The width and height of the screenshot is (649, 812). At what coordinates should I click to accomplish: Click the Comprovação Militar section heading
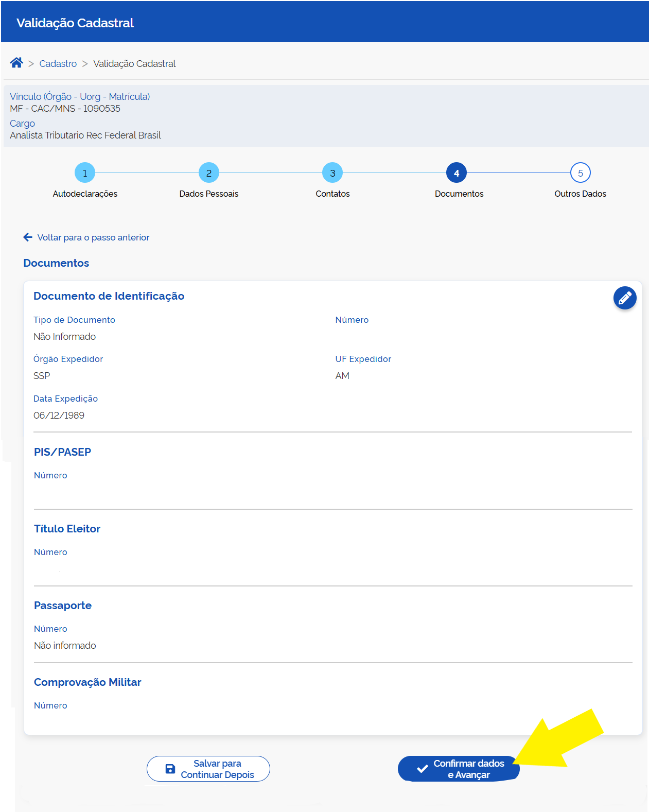87,682
